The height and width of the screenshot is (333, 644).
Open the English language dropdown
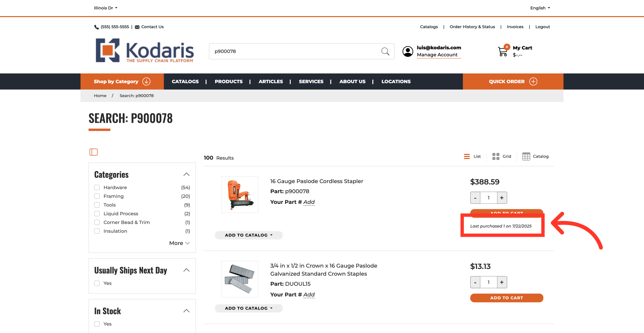(540, 8)
